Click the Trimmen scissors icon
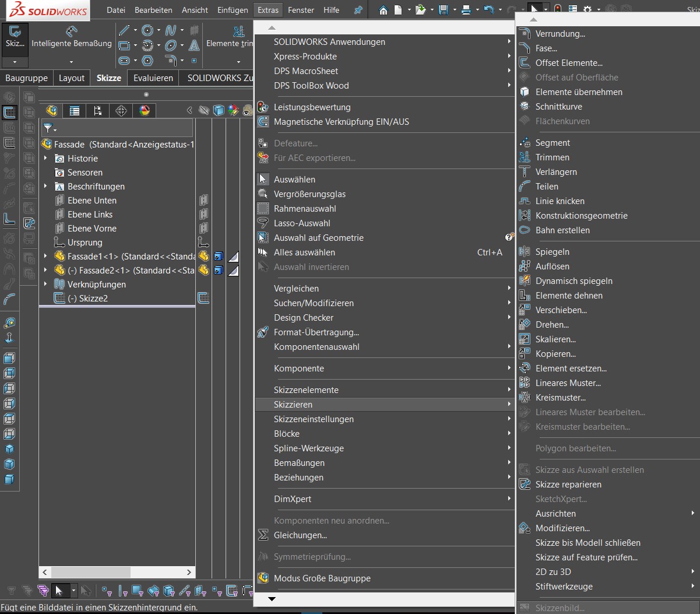The height and width of the screenshot is (614, 700). coord(525,157)
